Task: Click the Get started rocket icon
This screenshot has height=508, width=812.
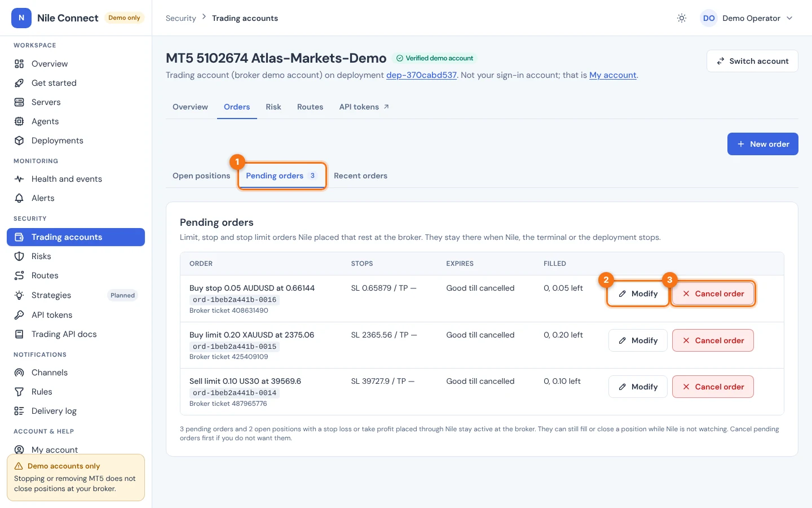Action: tap(19, 83)
